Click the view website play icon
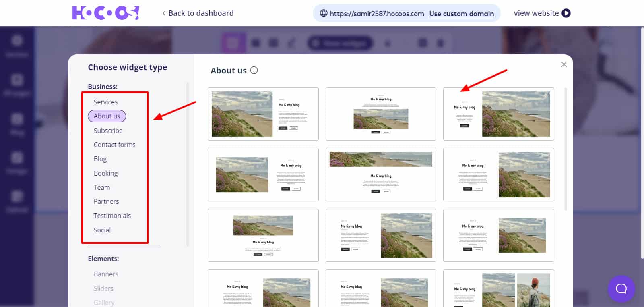Screen dimensions: 644x307 click(566, 13)
